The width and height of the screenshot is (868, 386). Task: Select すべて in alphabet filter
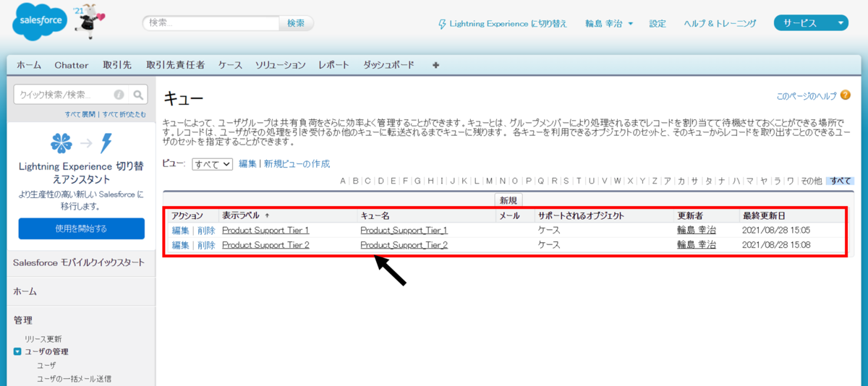pyautogui.click(x=841, y=181)
